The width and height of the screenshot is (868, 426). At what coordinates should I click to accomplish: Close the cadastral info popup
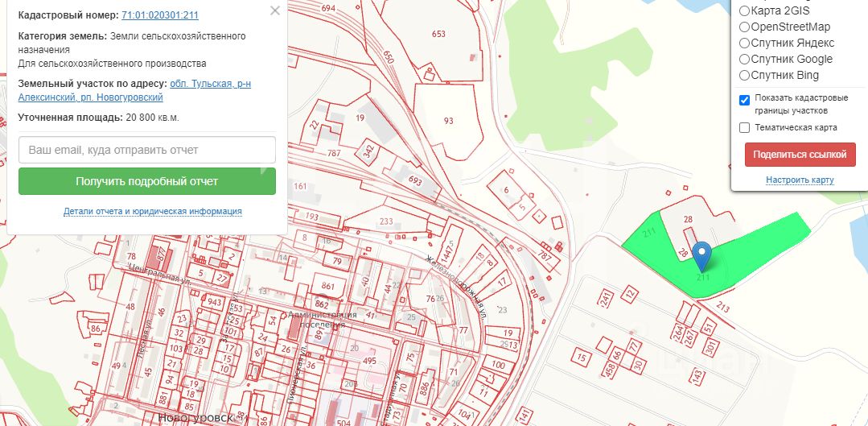[274, 10]
